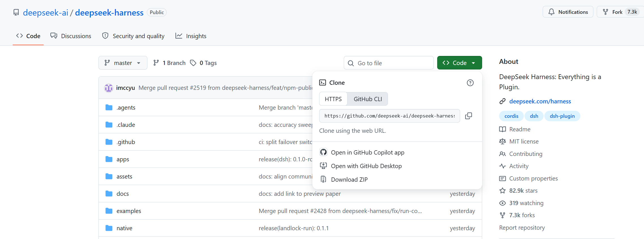Click the native folder icon
Screen dimensions: 644x239
(x=109, y=228)
